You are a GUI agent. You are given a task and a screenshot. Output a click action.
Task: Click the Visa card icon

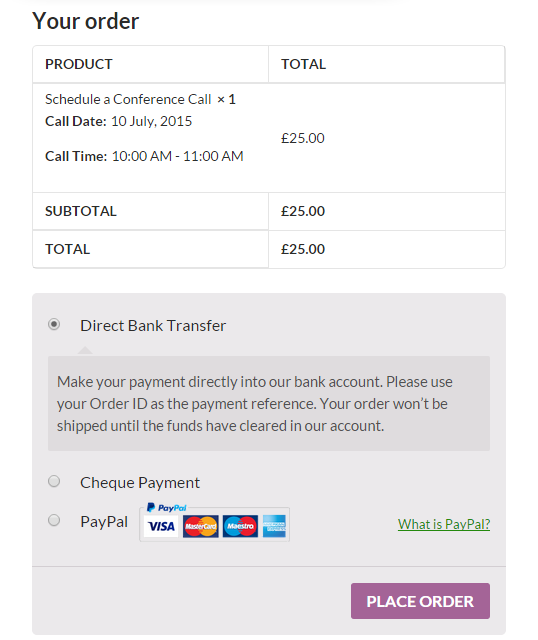click(x=161, y=526)
